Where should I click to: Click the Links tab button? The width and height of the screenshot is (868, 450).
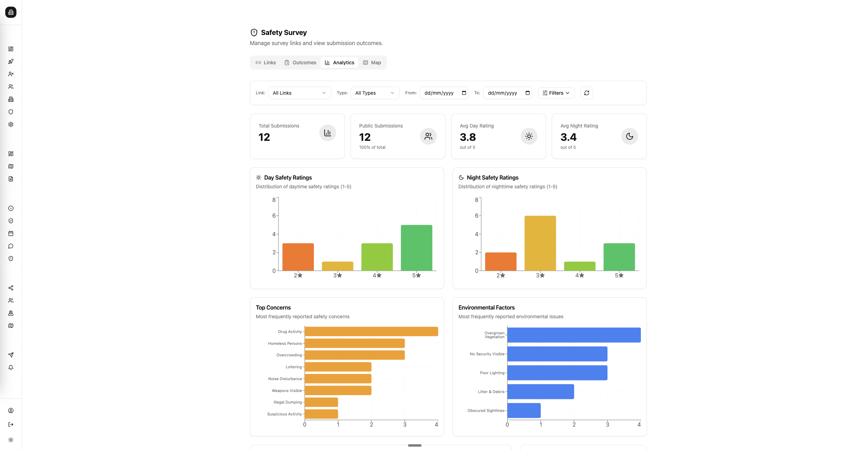(x=266, y=62)
